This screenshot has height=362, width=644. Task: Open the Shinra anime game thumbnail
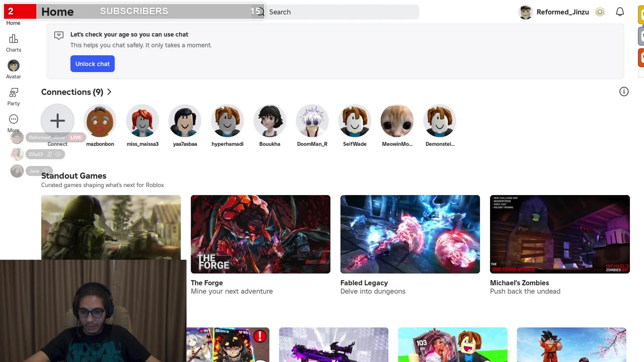[228, 345]
